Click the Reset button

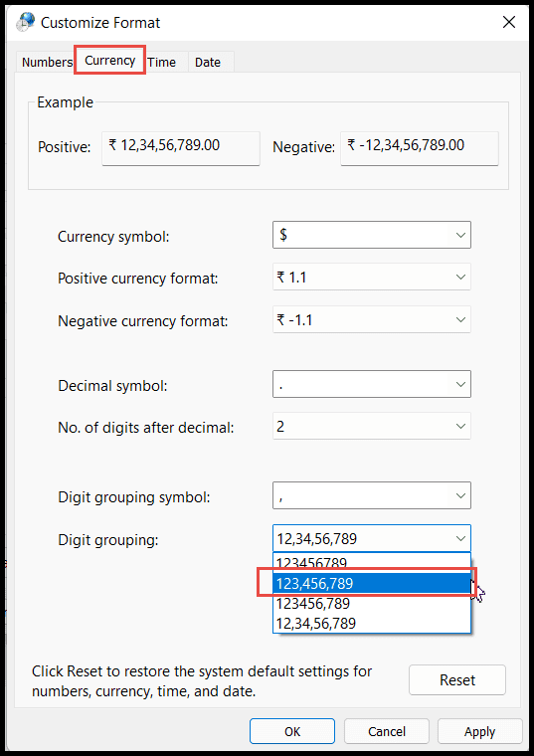(x=457, y=679)
